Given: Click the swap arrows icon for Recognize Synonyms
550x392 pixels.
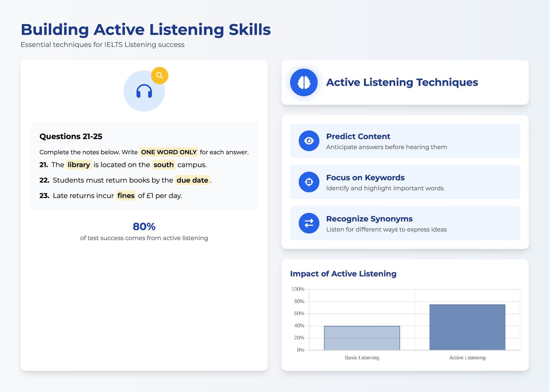Looking at the screenshot, I should [309, 223].
